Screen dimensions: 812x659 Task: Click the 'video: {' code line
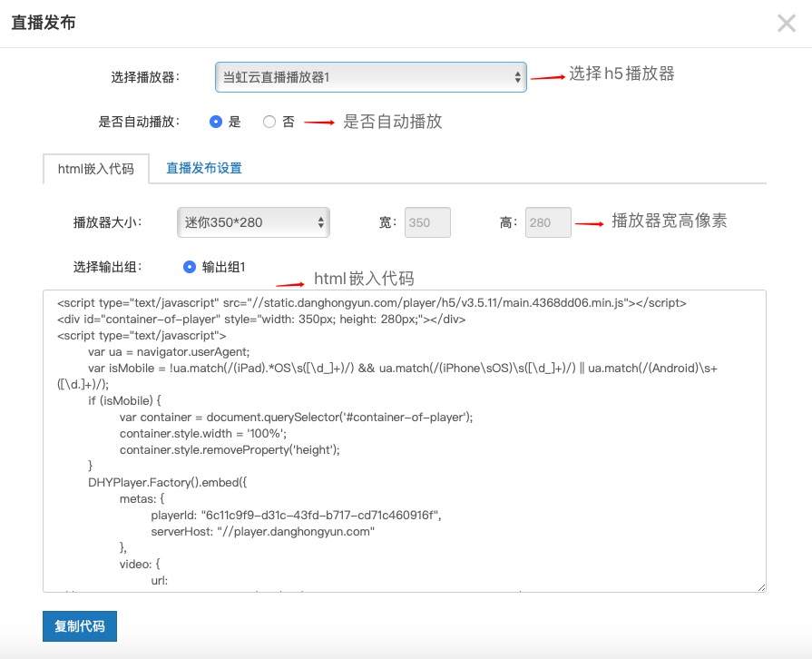point(140,565)
